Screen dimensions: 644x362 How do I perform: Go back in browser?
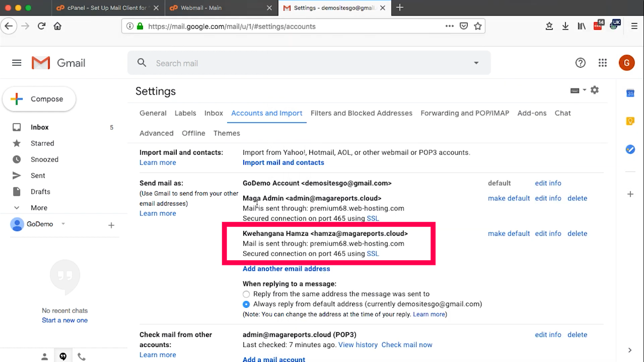[8, 26]
